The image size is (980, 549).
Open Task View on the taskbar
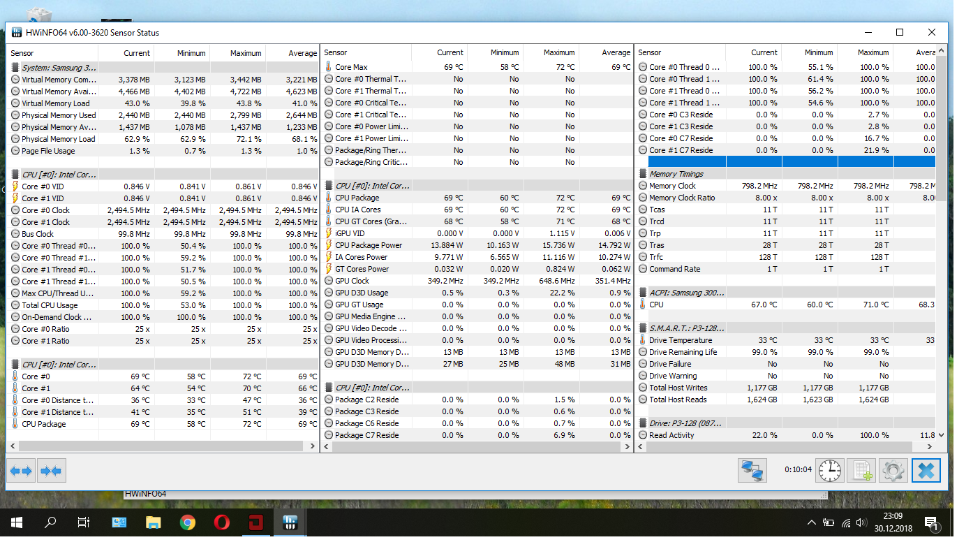tap(84, 522)
